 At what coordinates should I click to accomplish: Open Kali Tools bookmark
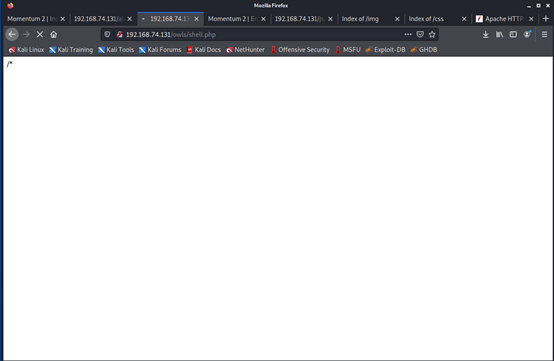[x=116, y=50]
